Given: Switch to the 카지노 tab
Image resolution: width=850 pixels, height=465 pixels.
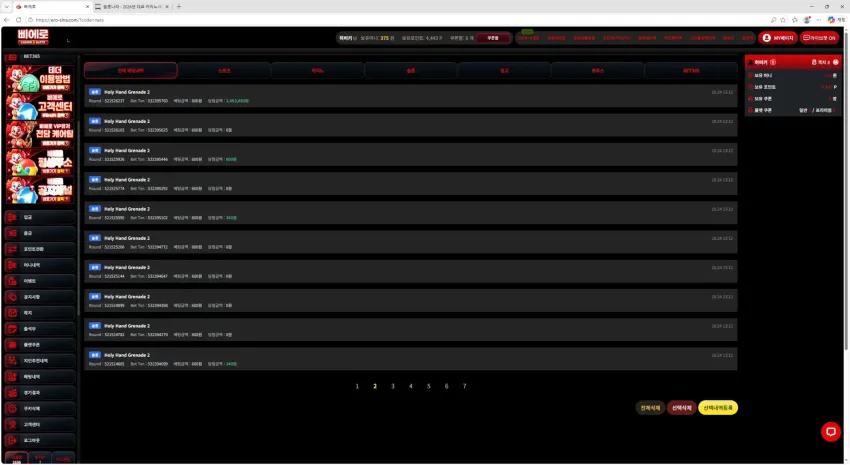Looking at the screenshot, I should pyautogui.click(x=318, y=70).
